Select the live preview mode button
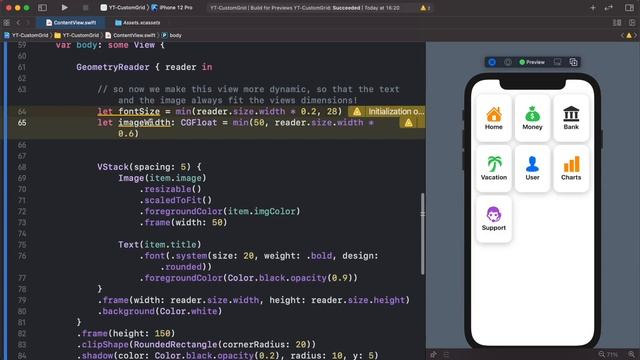The image size is (640, 360). [x=492, y=62]
